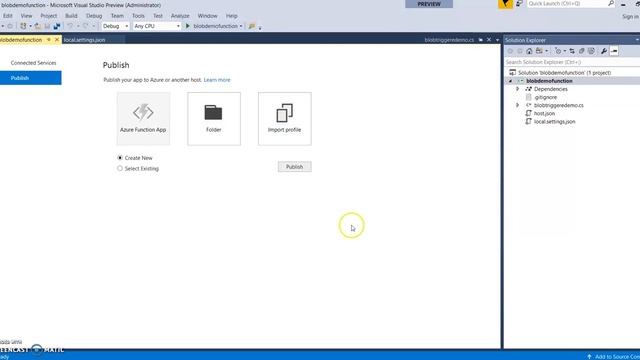Open the Learn more link
640x360 pixels.
pyautogui.click(x=217, y=80)
